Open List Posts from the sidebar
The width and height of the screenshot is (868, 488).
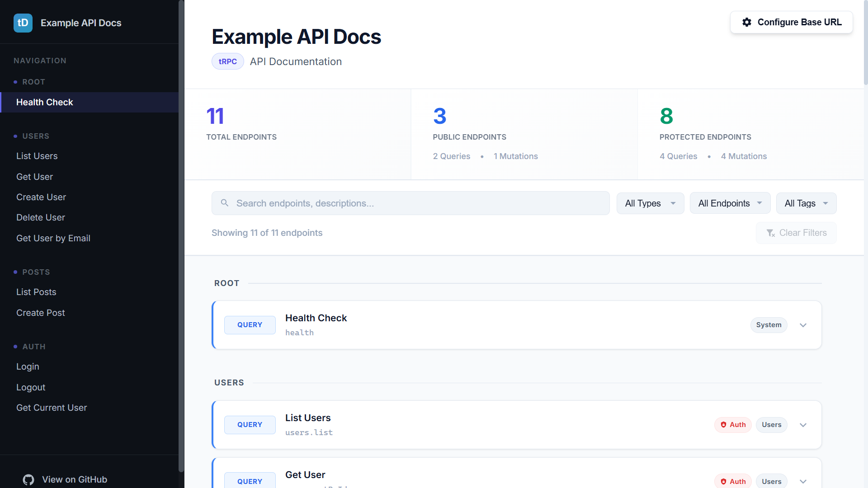pos(90,292)
